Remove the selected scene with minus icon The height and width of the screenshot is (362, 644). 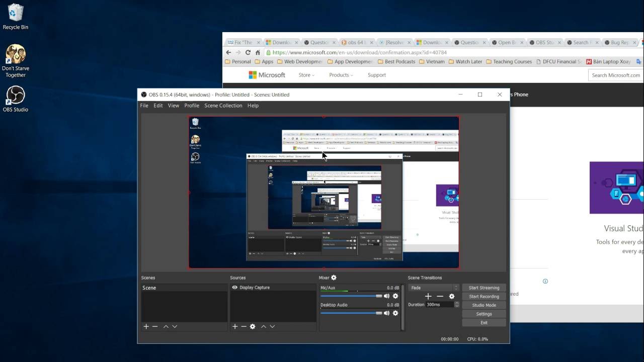point(155,326)
